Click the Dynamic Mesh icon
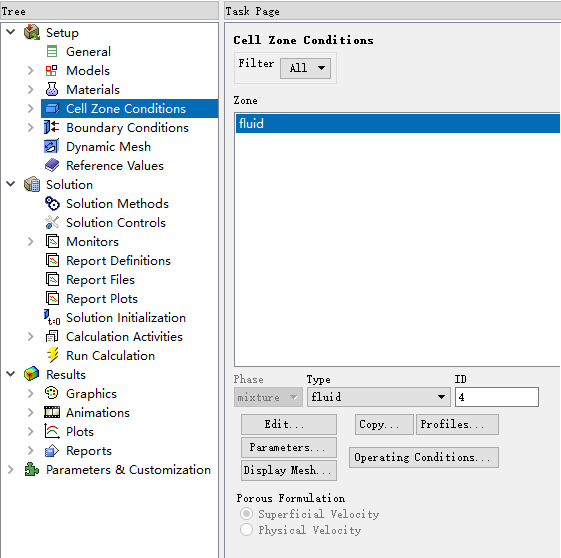This screenshot has width=561, height=558. coord(52,146)
